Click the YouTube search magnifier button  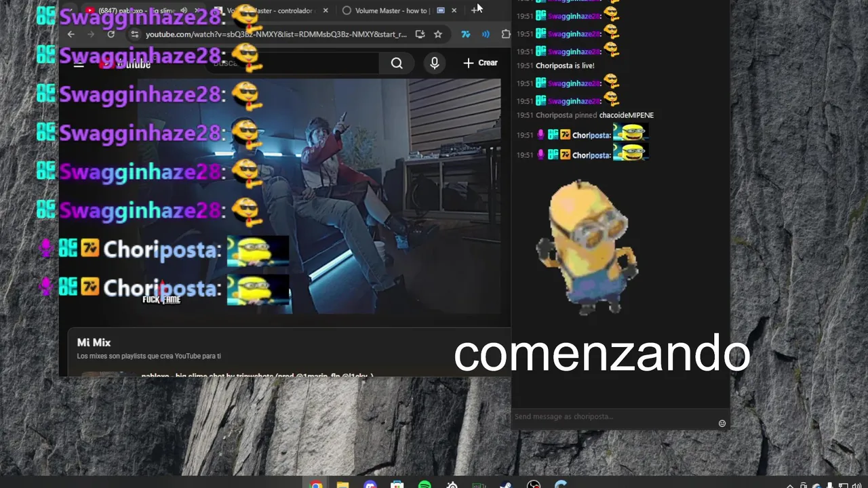397,63
